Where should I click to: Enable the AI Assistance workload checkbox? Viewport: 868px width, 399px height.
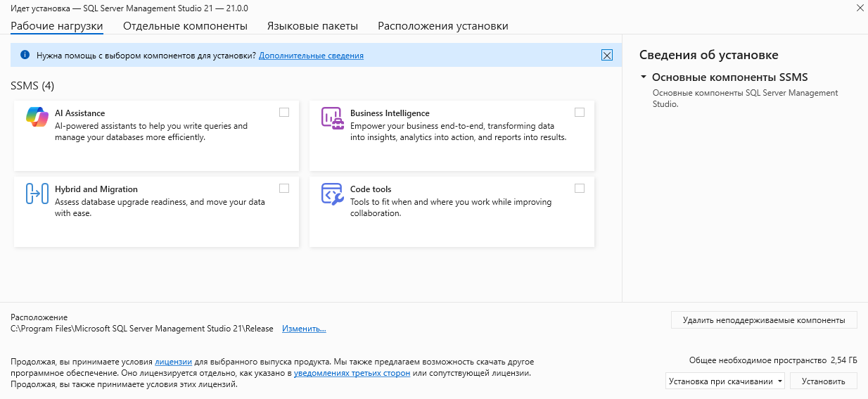coord(284,112)
